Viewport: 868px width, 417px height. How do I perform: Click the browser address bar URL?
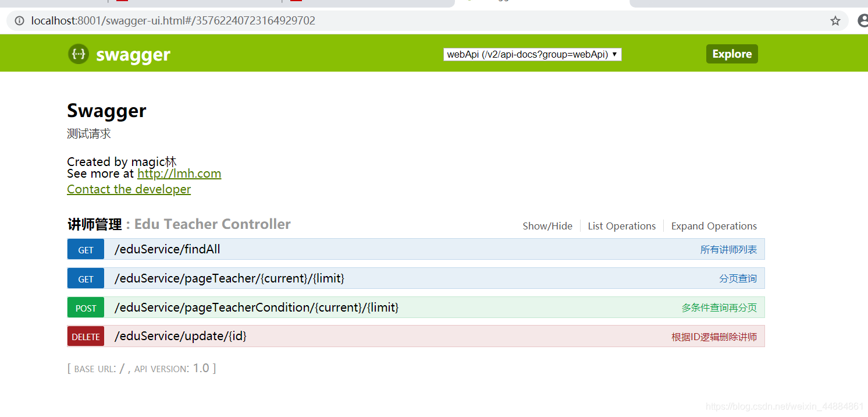coord(173,21)
